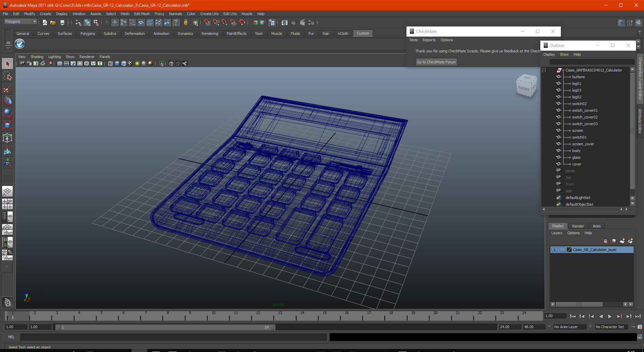Select by component type mode icon
The width and height of the screenshot is (644, 352).
click(x=96, y=22)
